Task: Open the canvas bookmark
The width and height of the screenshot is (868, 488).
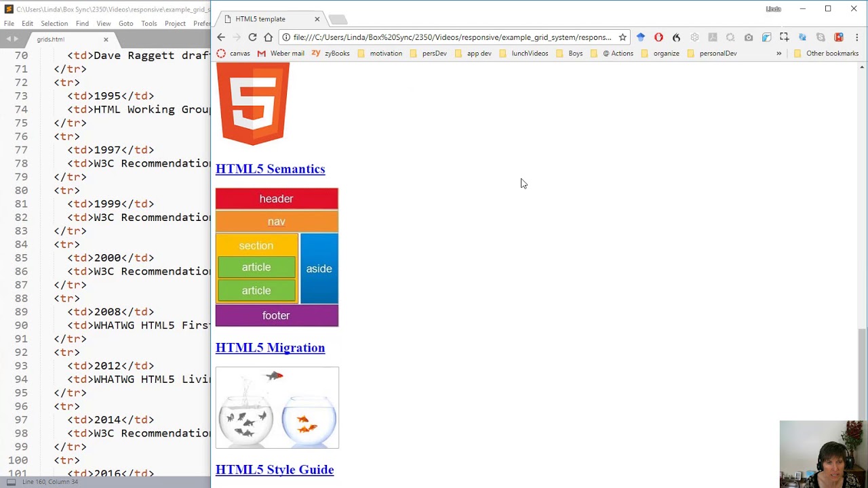Action: (x=233, y=54)
